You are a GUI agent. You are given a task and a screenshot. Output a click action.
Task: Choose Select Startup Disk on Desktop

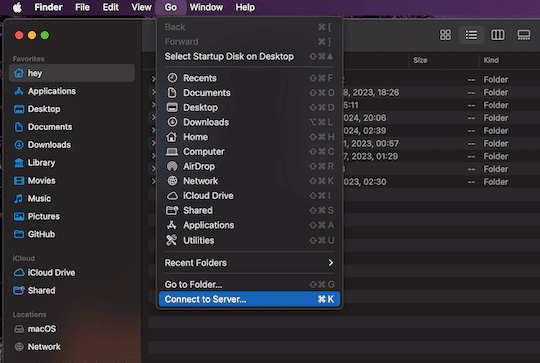pos(249,56)
